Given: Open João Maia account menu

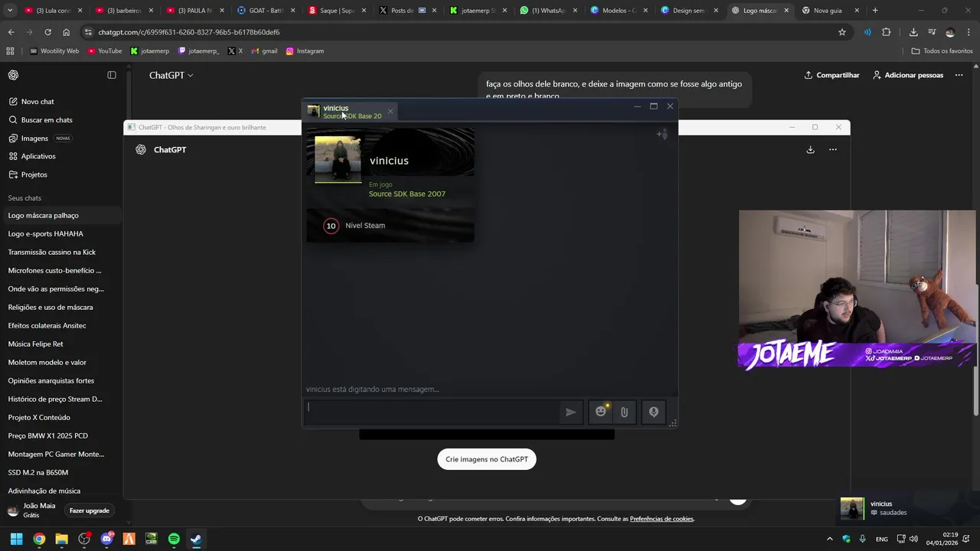Looking at the screenshot, I should click(32, 510).
